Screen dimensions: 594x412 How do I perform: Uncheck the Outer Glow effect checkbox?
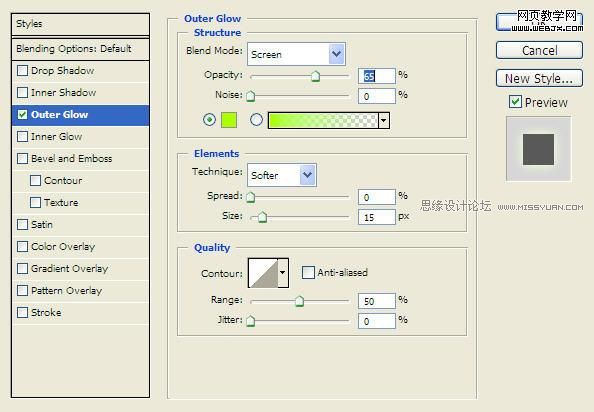[x=22, y=114]
